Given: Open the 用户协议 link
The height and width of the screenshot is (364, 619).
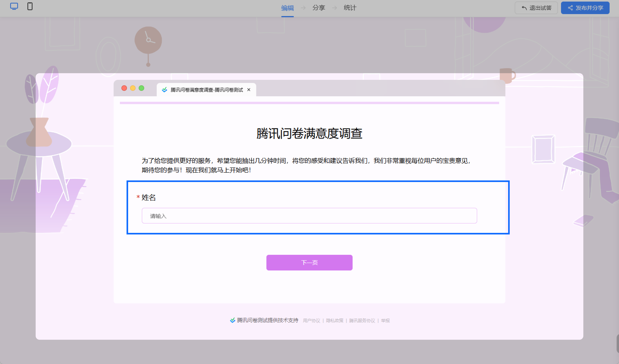Looking at the screenshot, I should 311,321.
